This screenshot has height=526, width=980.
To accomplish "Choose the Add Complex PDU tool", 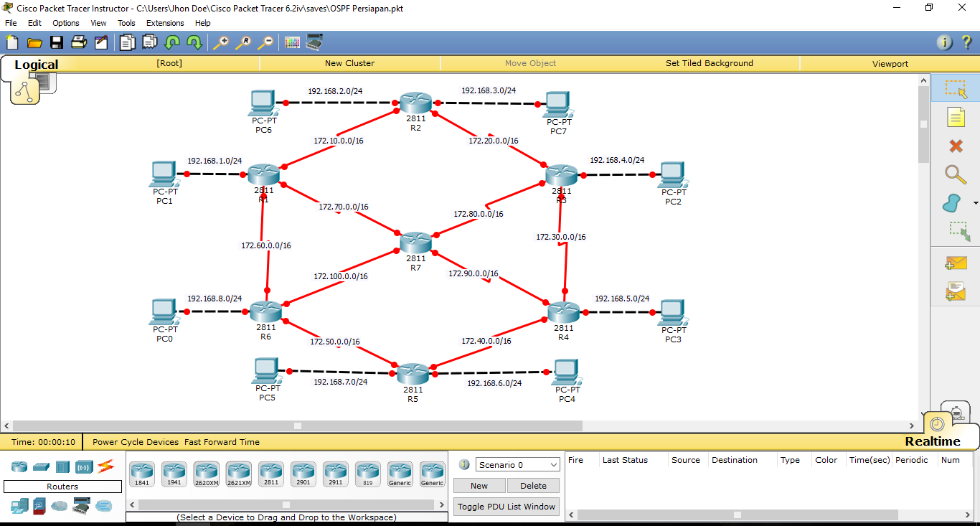I will (956, 291).
